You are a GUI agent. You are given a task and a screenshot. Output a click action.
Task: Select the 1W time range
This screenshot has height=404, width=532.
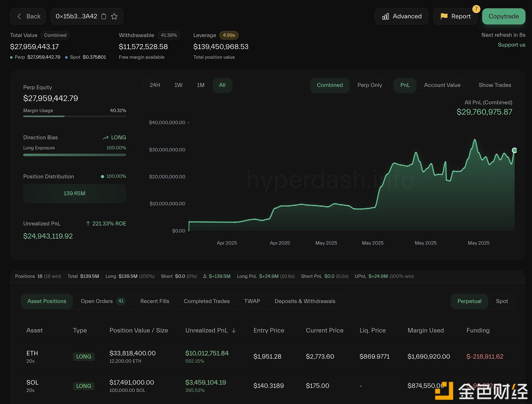178,85
